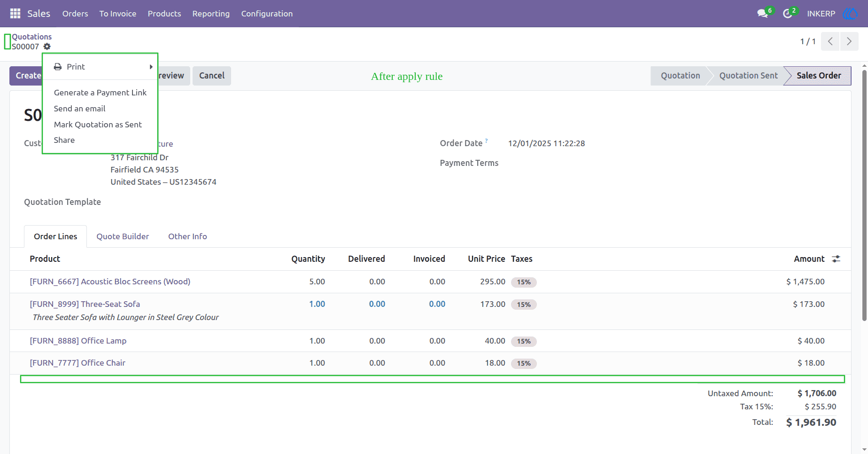The width and height of the screenshot is (868, 454).
Task: Choose Generate a Payment Link
Action: [100, 93]
